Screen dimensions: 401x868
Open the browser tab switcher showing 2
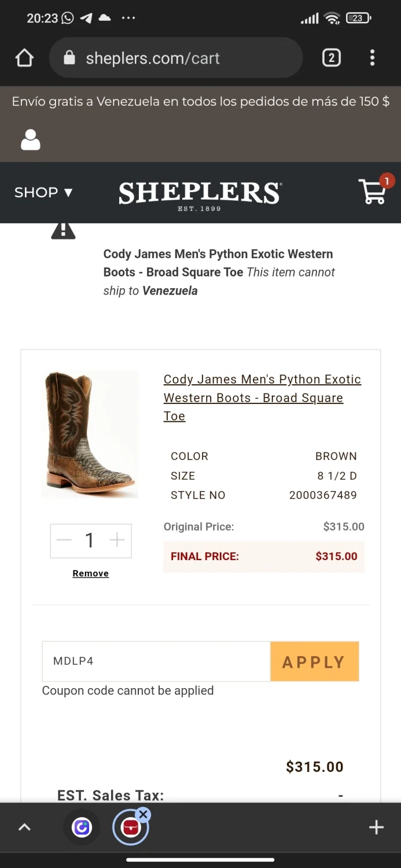click(x=331, y=58)
